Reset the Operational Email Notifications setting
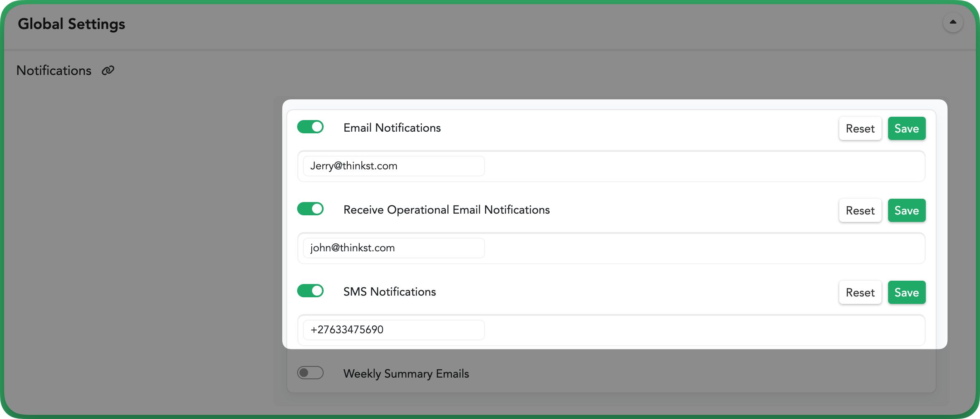Screen dimensions: 980x419 860,211
